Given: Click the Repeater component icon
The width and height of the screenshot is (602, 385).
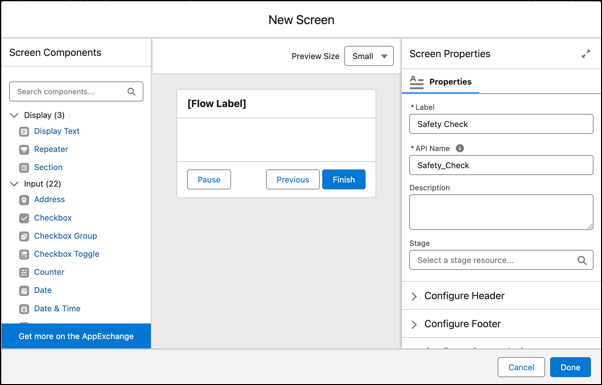Looking at the screenshot, I should pyautogui.click(x=24, y=150).
